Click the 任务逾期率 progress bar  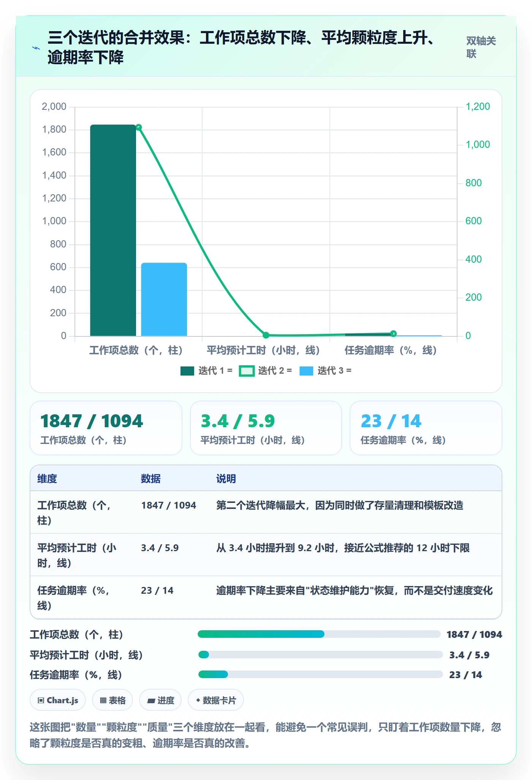tap(320, 674)
